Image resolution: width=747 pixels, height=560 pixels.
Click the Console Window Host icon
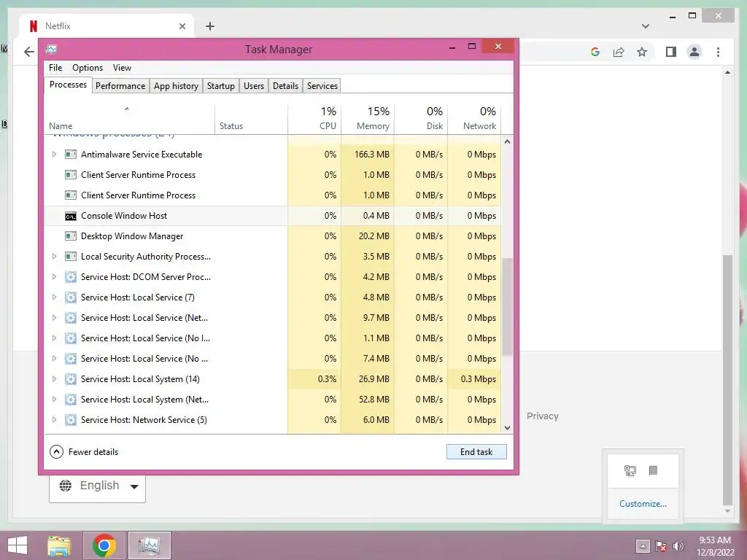tap(71, 216)
